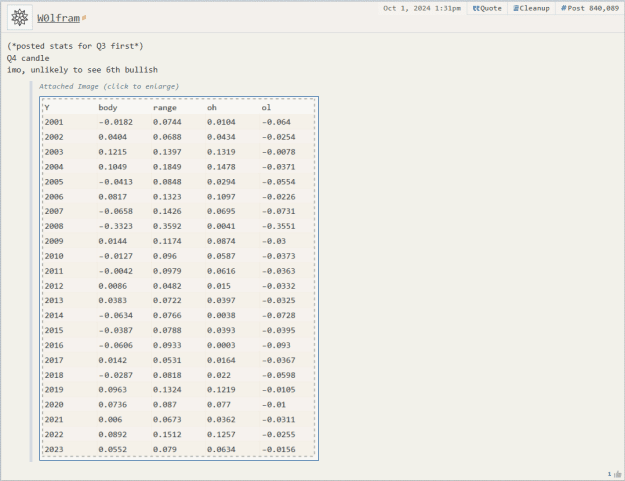This screenshot has width=625, height=481.
Task: Click the oh value 0.1257
Action: pyautogui.click(x=221, y=435)
